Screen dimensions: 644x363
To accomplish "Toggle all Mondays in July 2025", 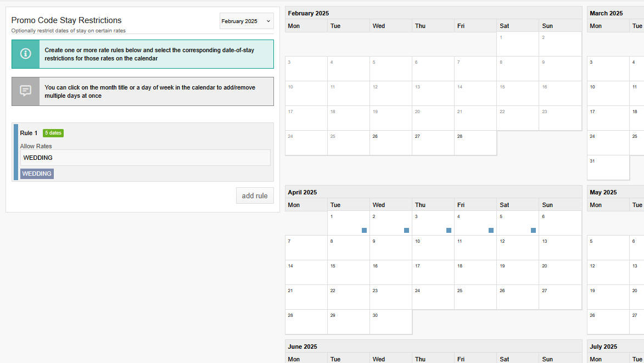I will click(608, 359).
